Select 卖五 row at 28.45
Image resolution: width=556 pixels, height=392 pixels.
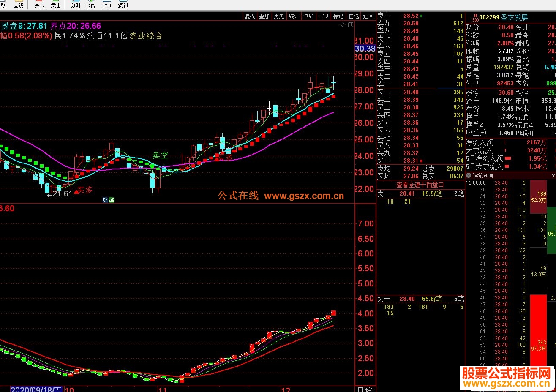[x=420, y=54]
